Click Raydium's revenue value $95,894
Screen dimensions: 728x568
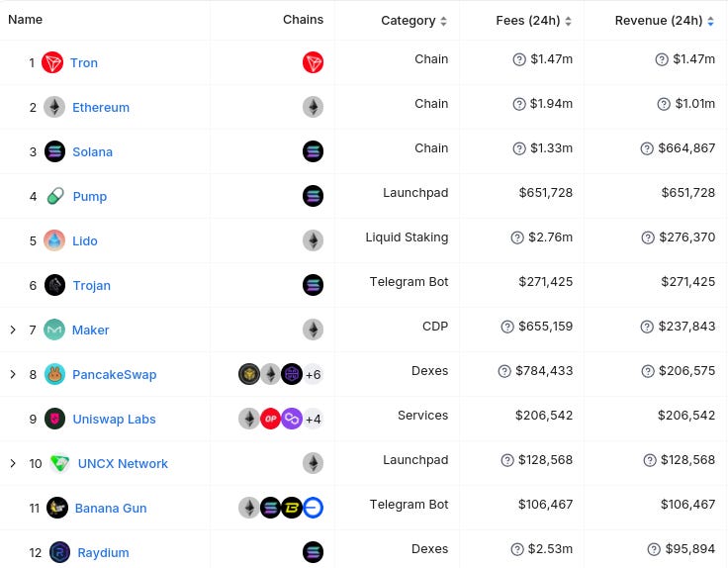(690, 549)
